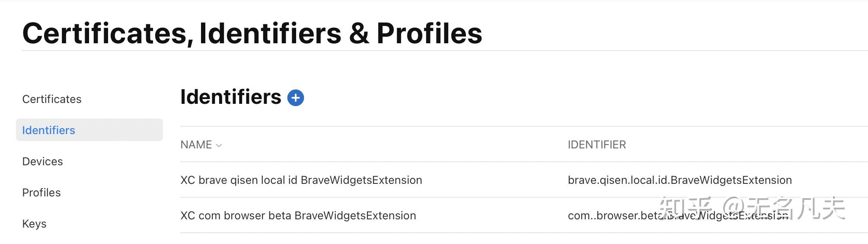Click the ampersand in the page title
This screenshot has height=244, width=868.
point(359,33)
